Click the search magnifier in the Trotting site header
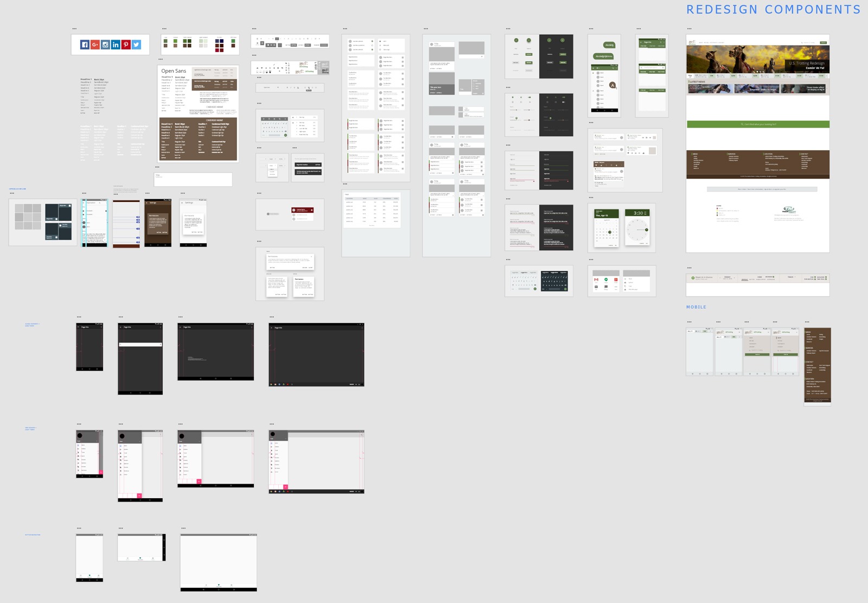868x603 pixels. (x=802, y=43)
